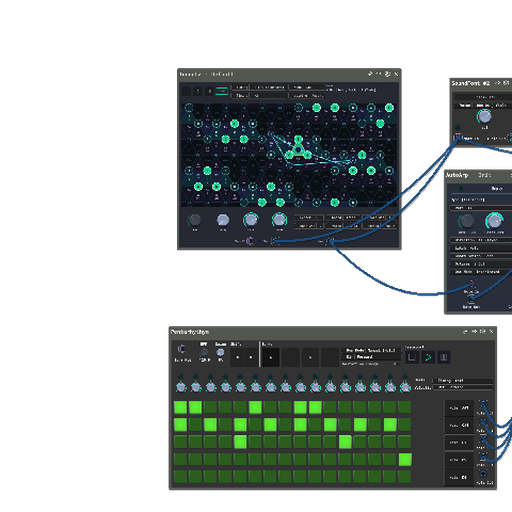Click the top pulse output jack in the sequencer
This screenshot has width=512, height=512.
pyautogui.click(x=483, y=404)
